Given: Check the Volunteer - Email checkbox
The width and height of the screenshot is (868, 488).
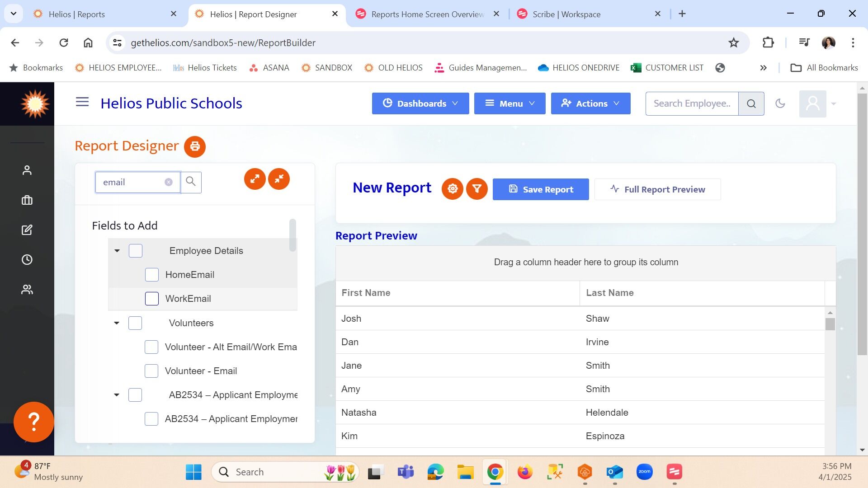Looking at the screenshot, I should point(151,371).
